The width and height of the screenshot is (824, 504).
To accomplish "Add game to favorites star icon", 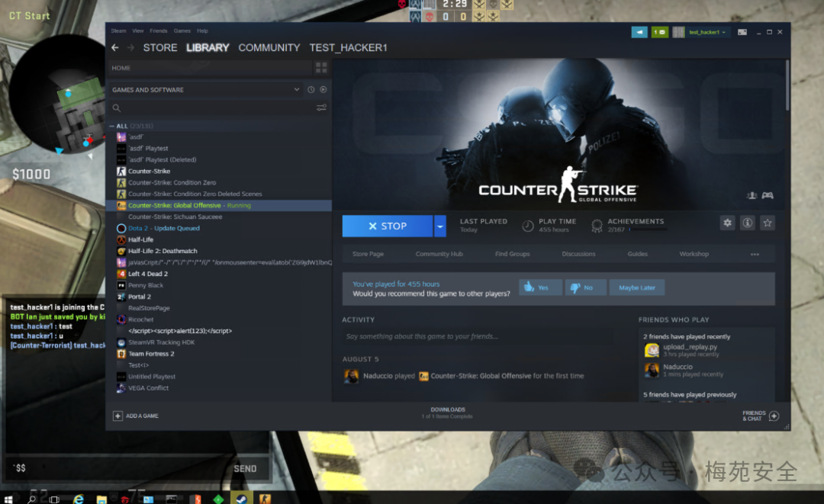I will 768,223.
